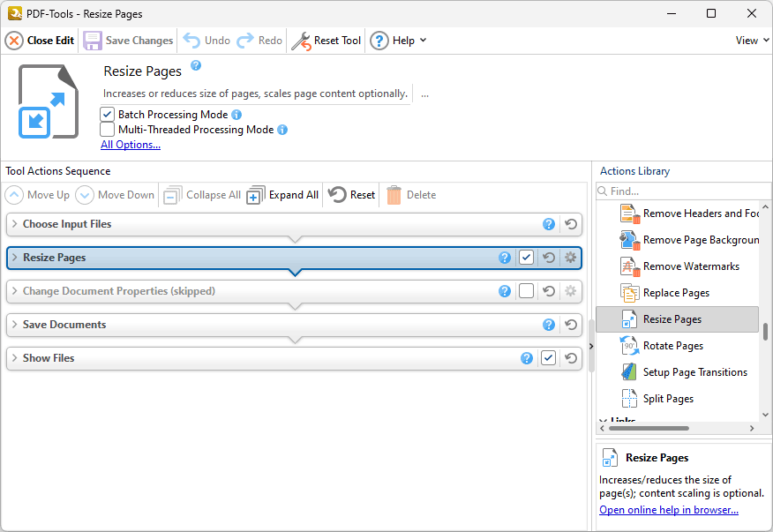Click the Undo toolbar button

coord(206,41)
